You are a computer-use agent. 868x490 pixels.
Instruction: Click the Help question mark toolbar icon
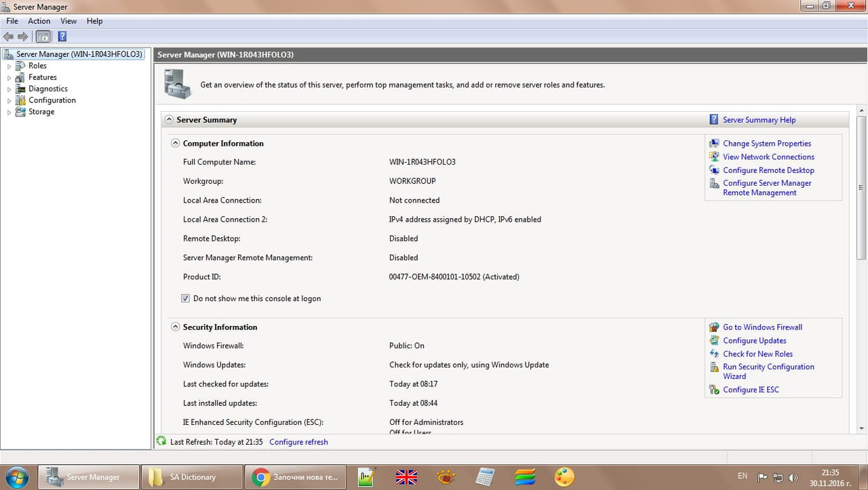(62, 36)
